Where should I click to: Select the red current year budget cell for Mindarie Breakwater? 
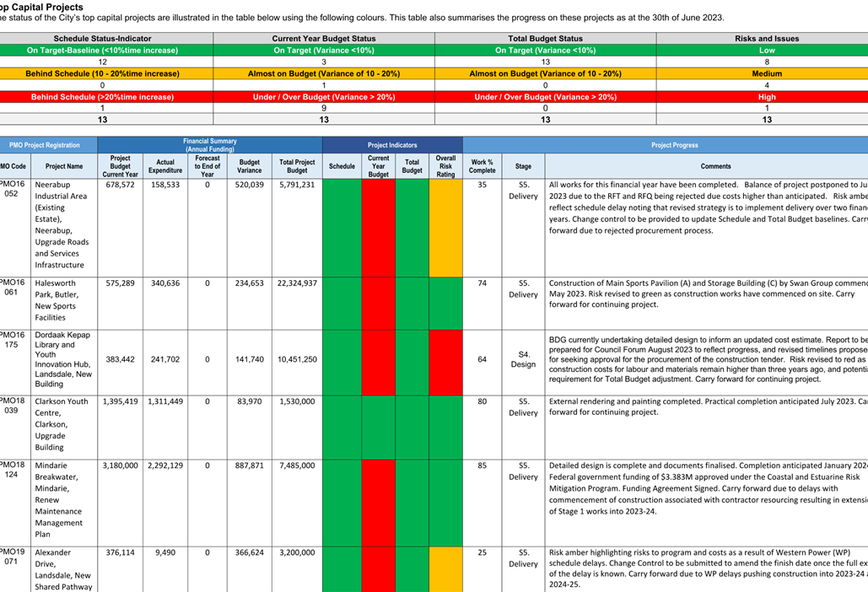pyautogui.click(x=379, y=503)
